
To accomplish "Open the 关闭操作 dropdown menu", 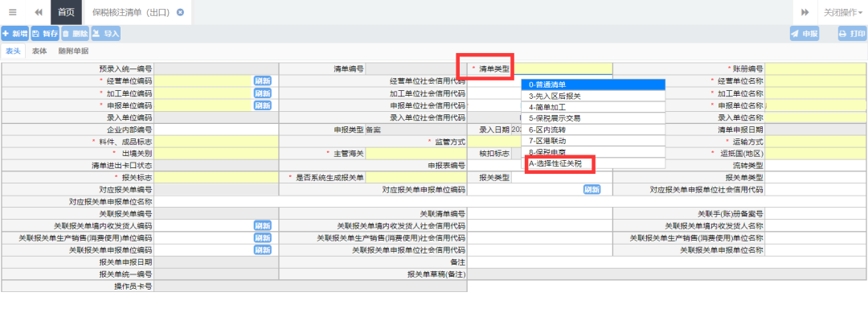I will click(842, 12).
